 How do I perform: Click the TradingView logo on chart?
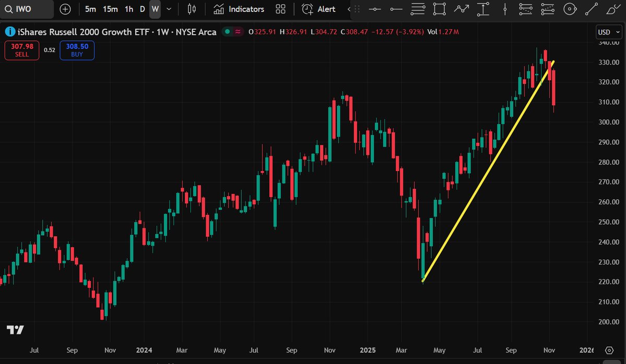(15, 330)
